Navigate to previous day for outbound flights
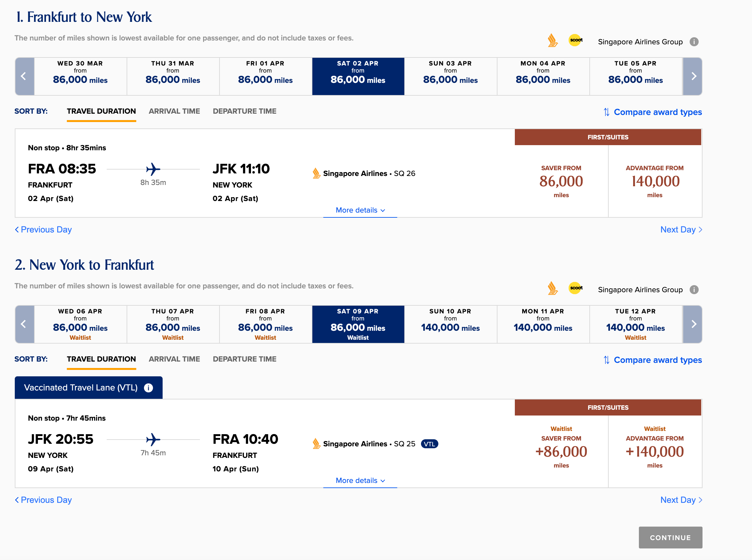This screenshot has width=752, height=560. pyautogui.click(x=43, y=229)
